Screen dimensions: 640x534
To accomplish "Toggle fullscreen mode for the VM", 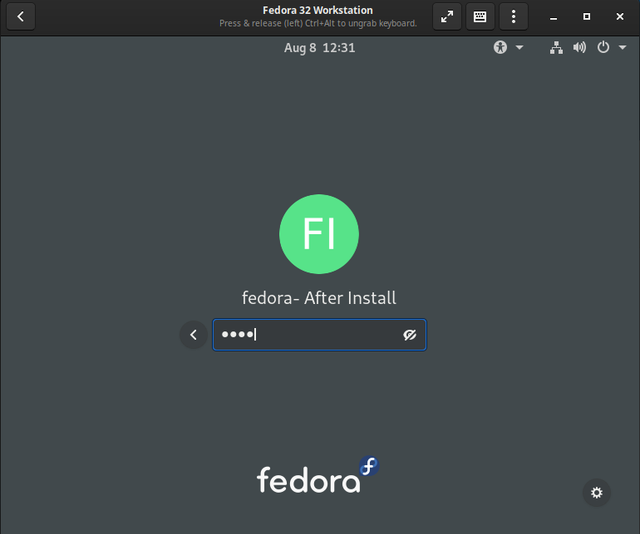I will click(x=447, y=16).
